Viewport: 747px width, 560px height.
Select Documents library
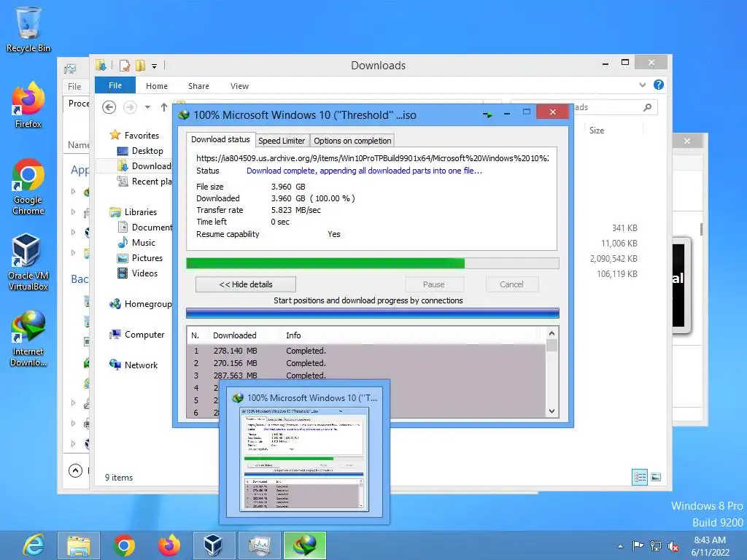coord(144,227)
